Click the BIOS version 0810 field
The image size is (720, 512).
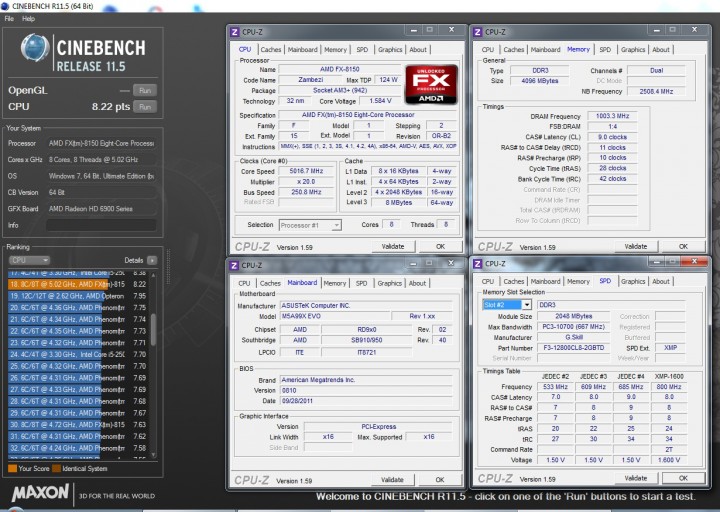366,391
